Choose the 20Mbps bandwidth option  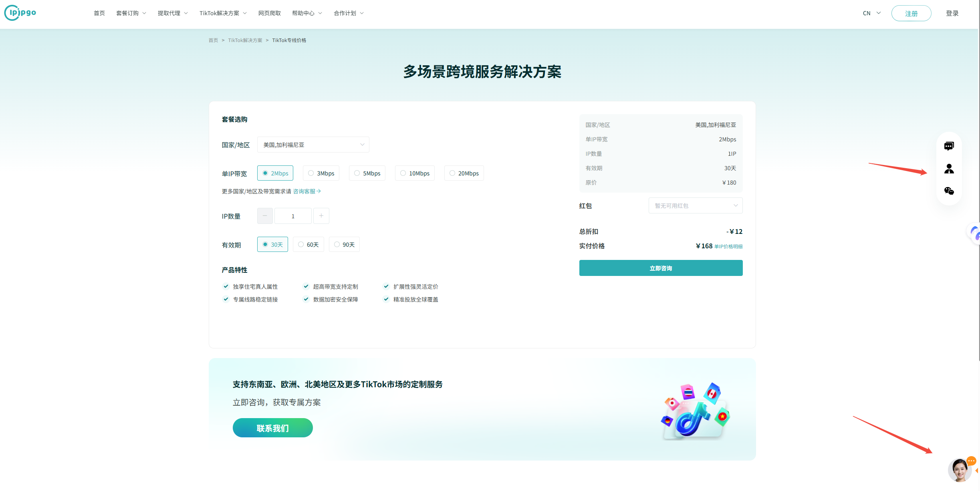[464, 173]
